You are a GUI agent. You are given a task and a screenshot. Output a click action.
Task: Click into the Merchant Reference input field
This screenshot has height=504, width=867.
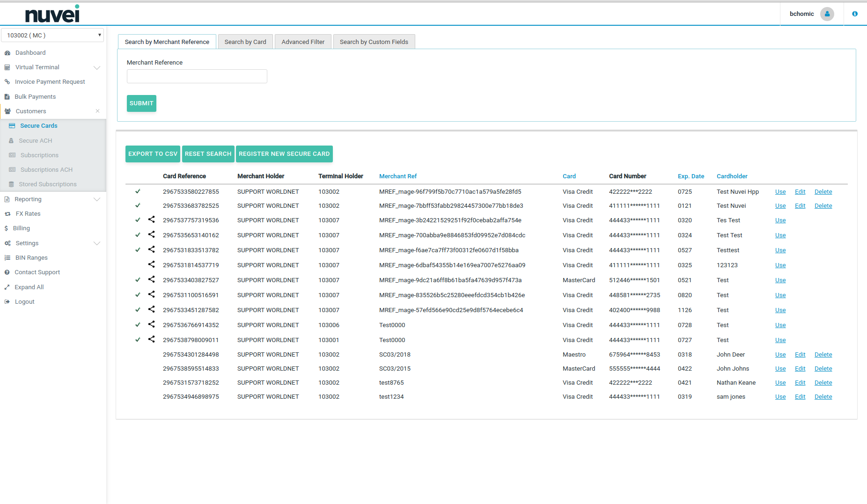[x=197, y=76]
